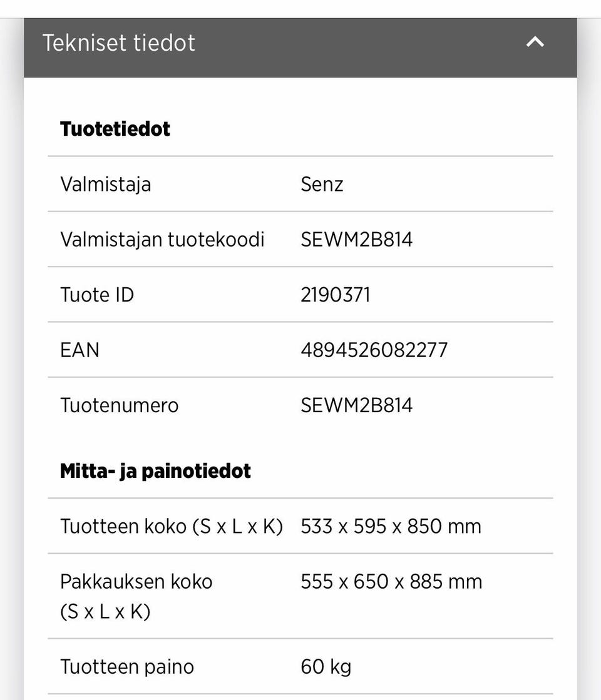Select the product weight 60 kg
Image resolution: width=601 pixels, height=700 pixels.
(326, 667)
